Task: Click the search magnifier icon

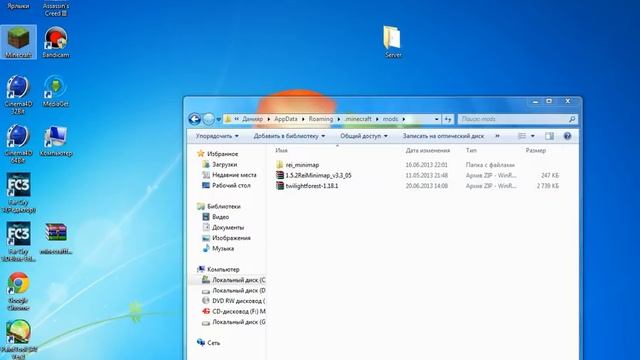Action: (572, 119)
